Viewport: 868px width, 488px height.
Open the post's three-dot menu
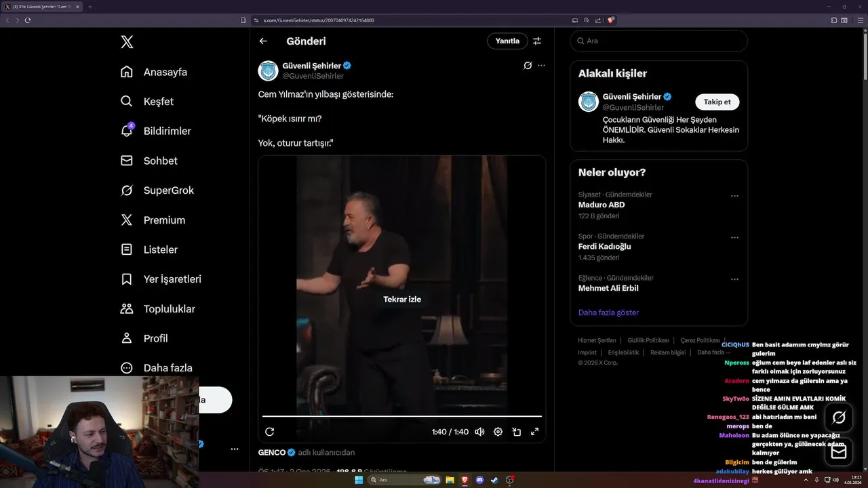point(541,66)
